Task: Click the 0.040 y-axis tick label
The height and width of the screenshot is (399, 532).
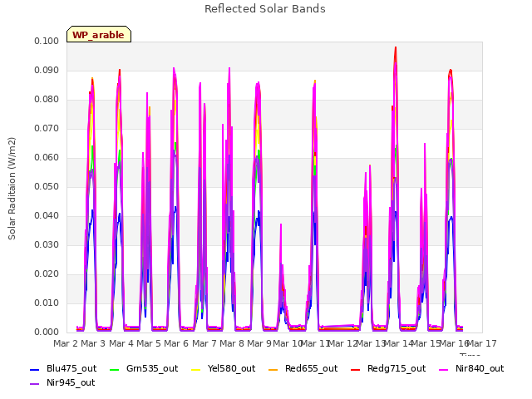Action: [x=47, y=216]
